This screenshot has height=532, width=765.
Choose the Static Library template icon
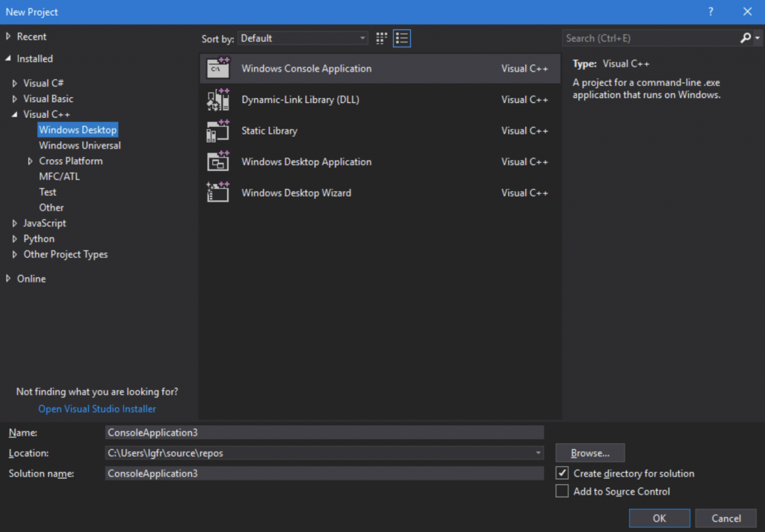tap(218, 130)
